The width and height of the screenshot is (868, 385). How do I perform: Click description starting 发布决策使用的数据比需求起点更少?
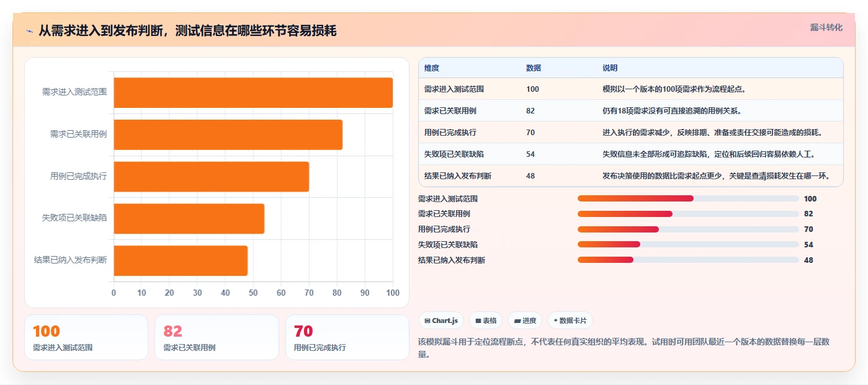tap(717, 176)
